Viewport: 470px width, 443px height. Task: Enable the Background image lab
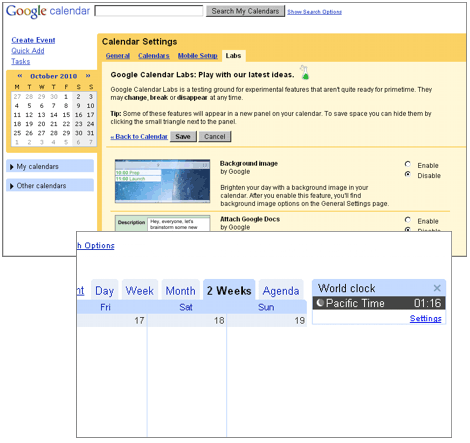408,164
